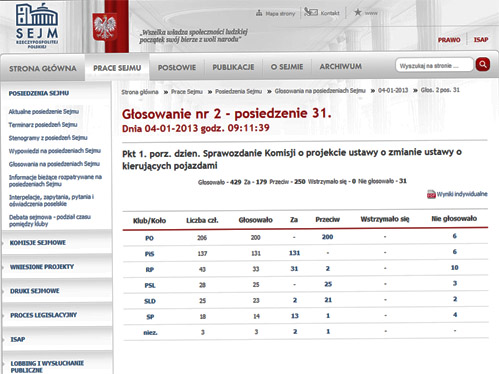
Task: Open Interpelacje, zapytania, pytania link
Action: (x=51, y=200)
